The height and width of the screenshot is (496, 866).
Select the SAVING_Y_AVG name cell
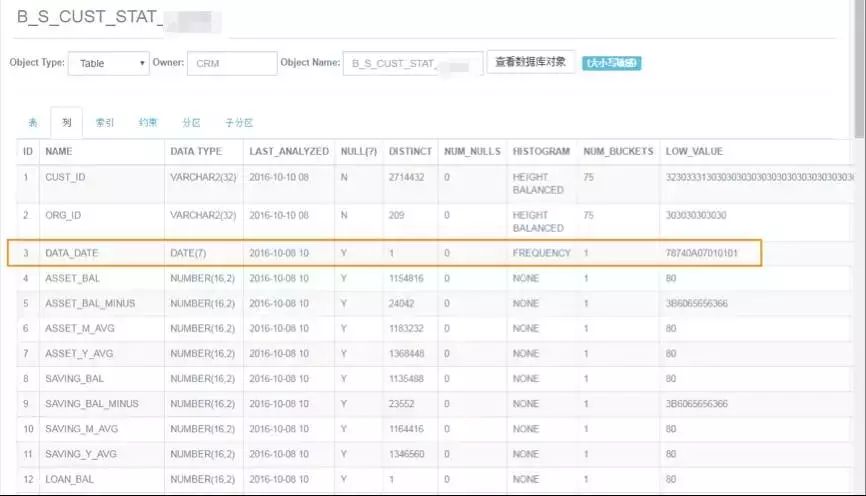click(x=81, y=454)
